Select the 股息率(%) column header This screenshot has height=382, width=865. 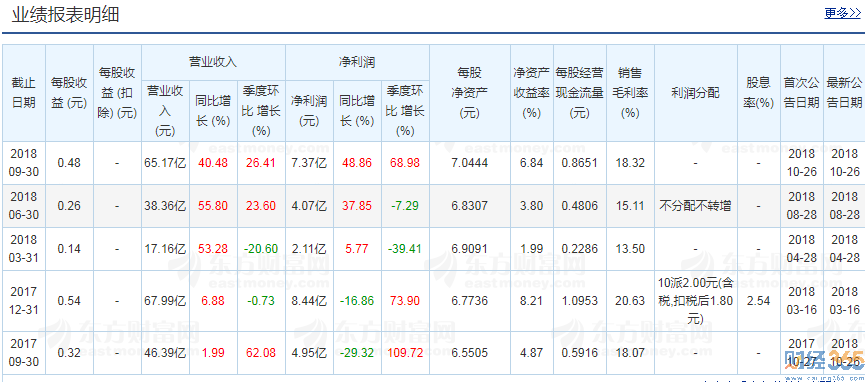tap(759, 93)
